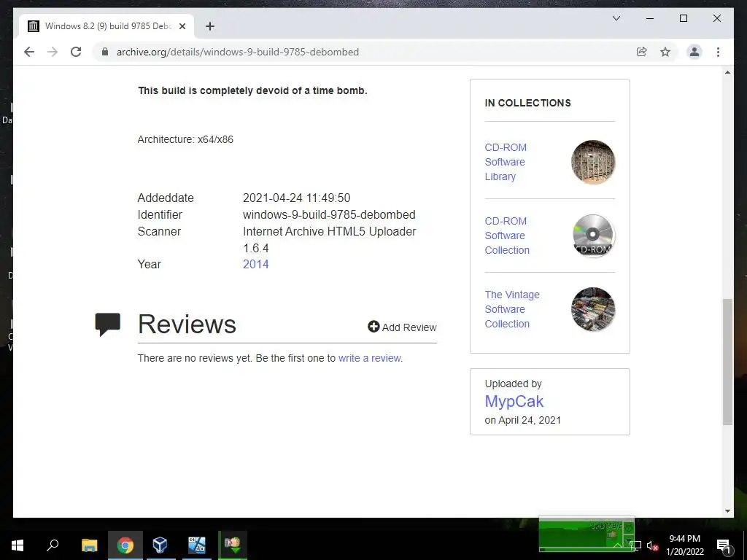Show hidden system tray icons

pos(617,545)
